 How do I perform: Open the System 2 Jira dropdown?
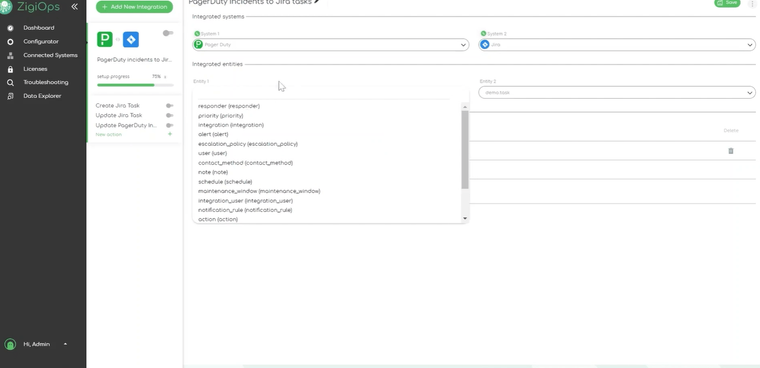(x=617, y=45)
